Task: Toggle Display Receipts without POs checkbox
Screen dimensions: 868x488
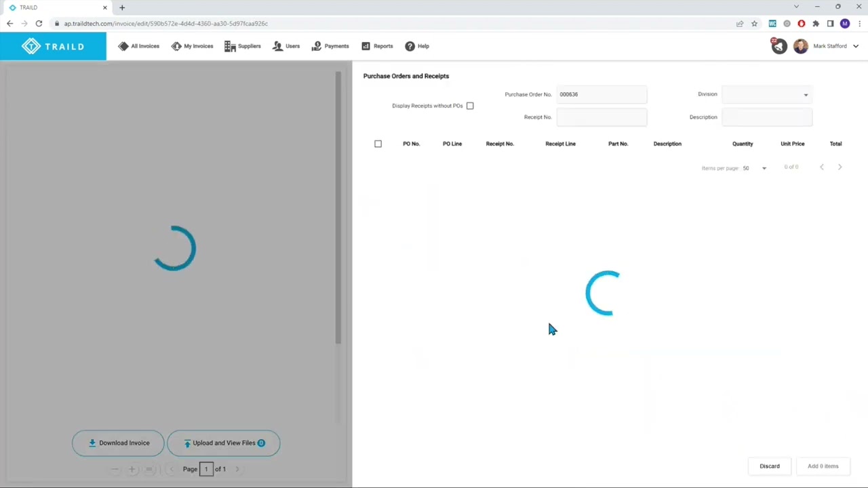Action: [470, 106]
